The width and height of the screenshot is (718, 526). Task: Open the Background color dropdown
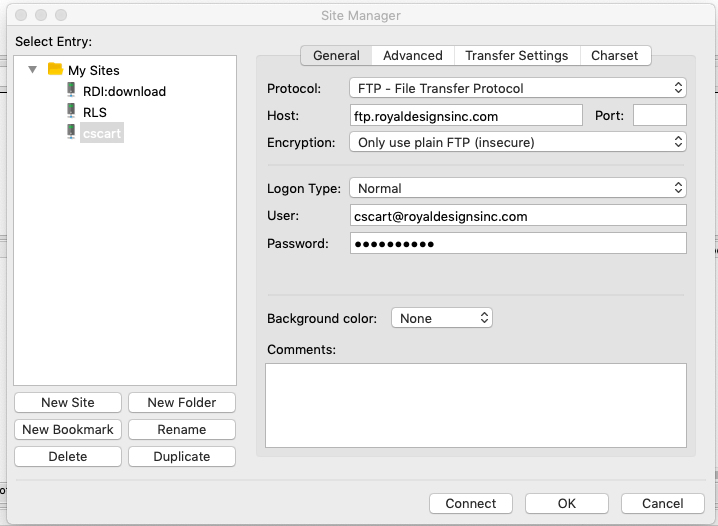pos(442,318)
